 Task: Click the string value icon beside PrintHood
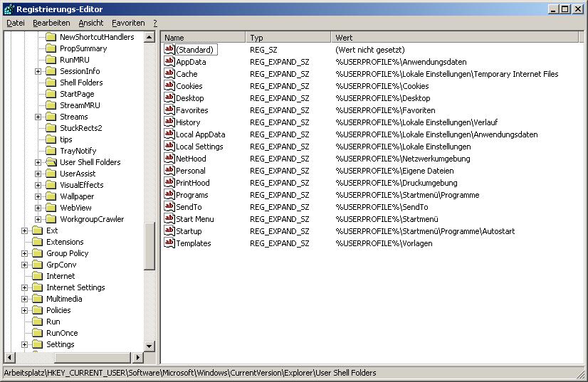(x=169, y=183)
